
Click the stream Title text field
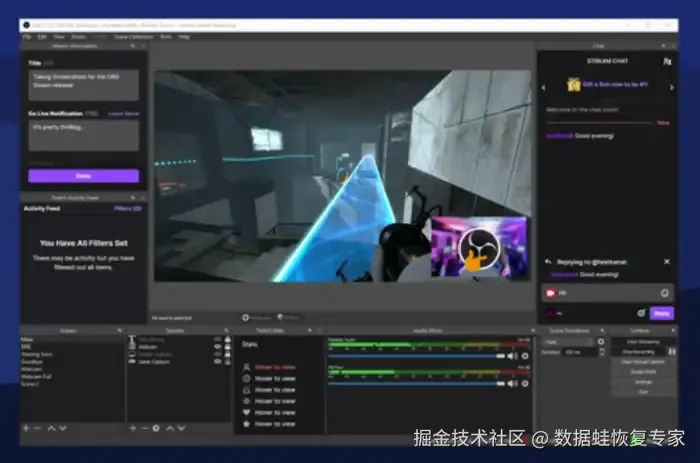tap(83, 85)
